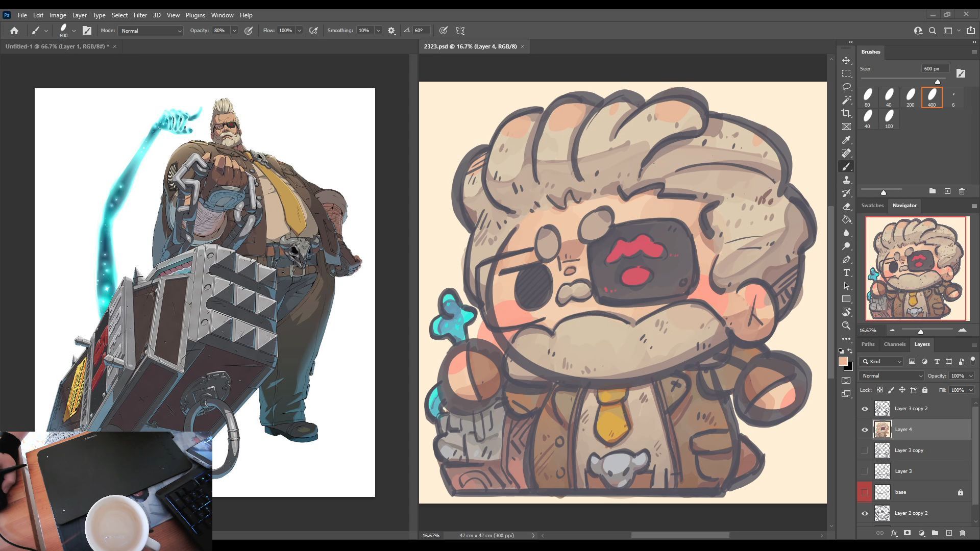This screenshot has height=551, width=980.
Task: Switch to the Channels tab
Action: [x=894, y=344]
